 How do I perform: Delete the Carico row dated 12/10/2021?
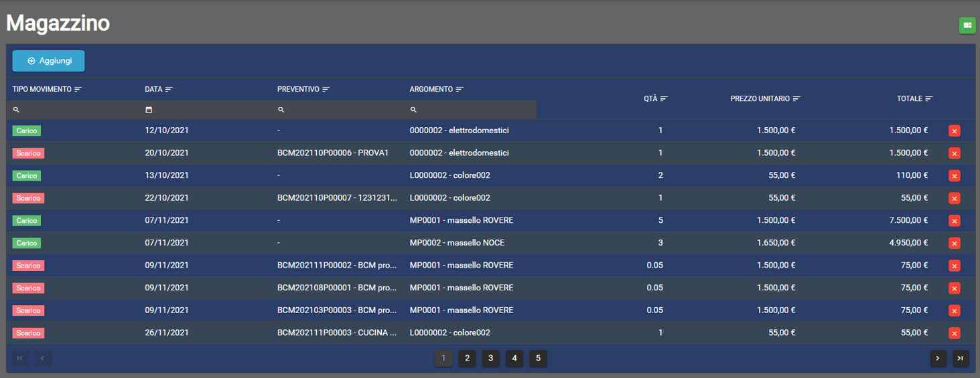click(954, 131)
